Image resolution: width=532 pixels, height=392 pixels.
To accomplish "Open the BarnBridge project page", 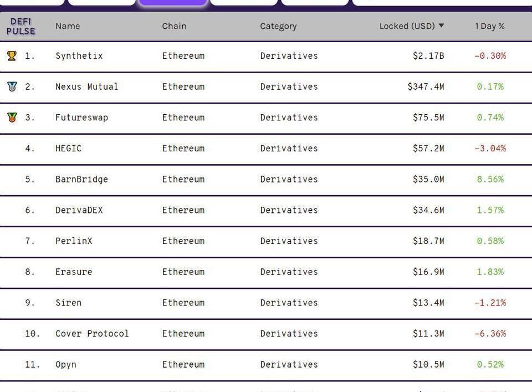I will click(82, 179).
